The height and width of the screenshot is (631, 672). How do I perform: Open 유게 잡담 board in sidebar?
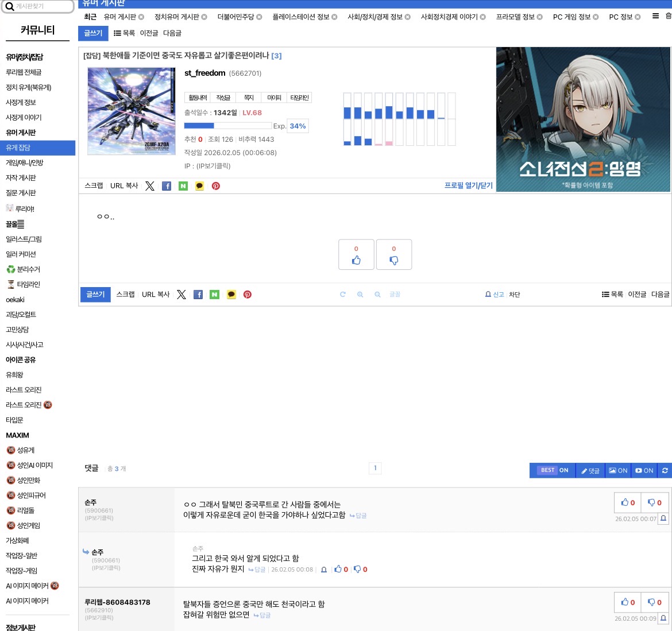(x=18, y=148)
